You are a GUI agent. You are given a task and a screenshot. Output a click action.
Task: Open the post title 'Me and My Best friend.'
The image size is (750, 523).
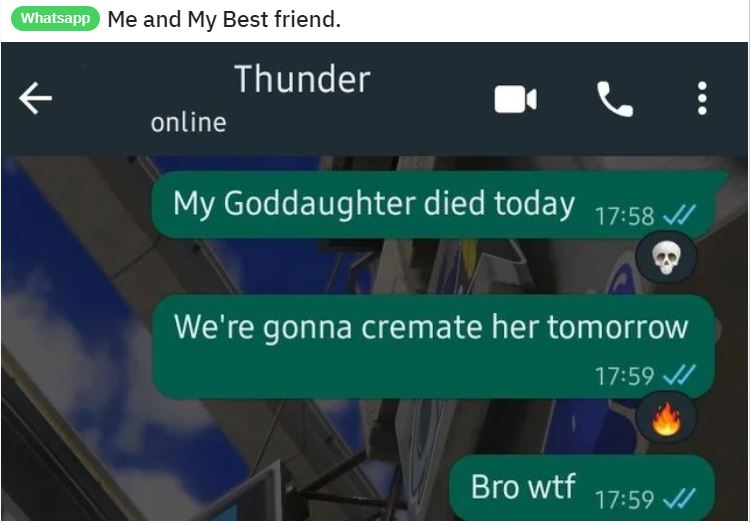[x=224, y=20]
